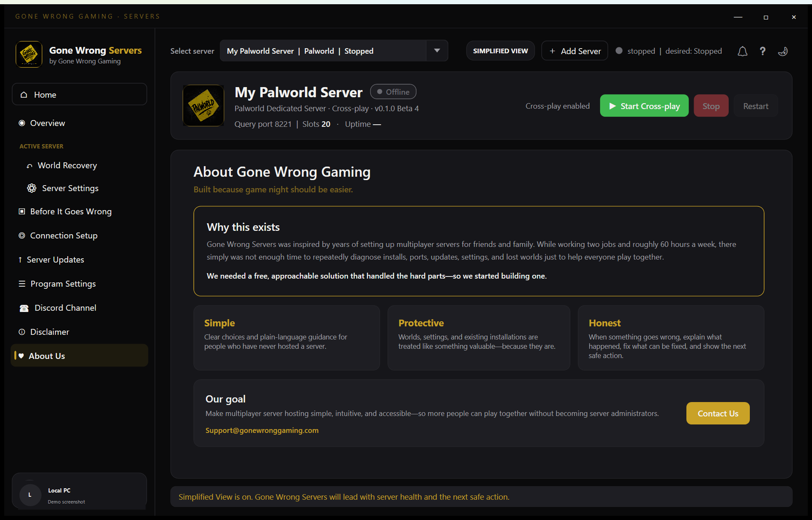Open the Support@gonewronggaming.com email link
The width and height of the screenshot is (812, 520).
(262, 430)
